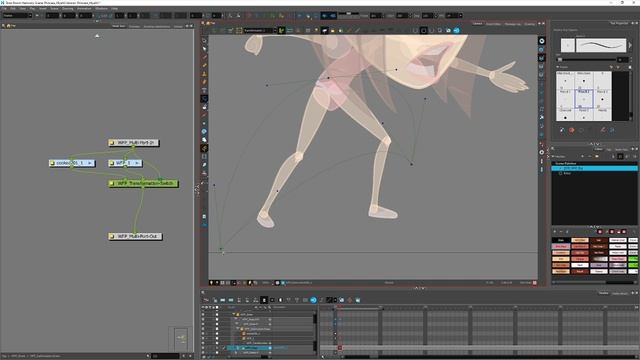Switch to Timeline tab at panel right
The width and height of the screenshot is (640, 360).
603,293
